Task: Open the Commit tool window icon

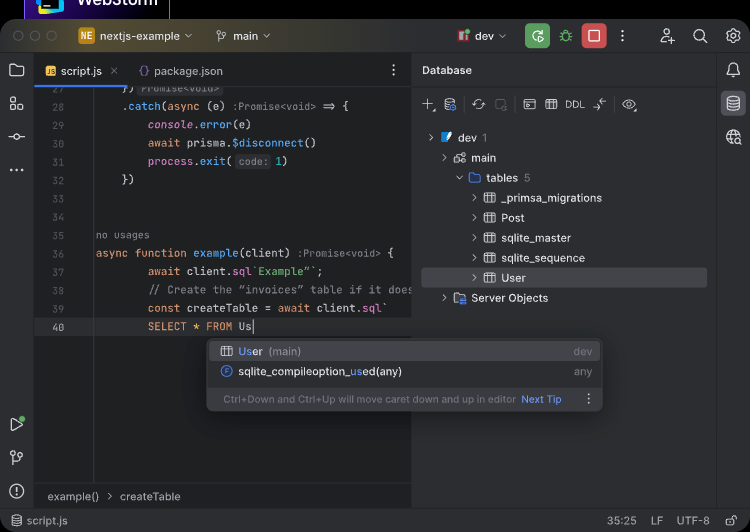Action: pyautogui.click(x=17, y=137)
